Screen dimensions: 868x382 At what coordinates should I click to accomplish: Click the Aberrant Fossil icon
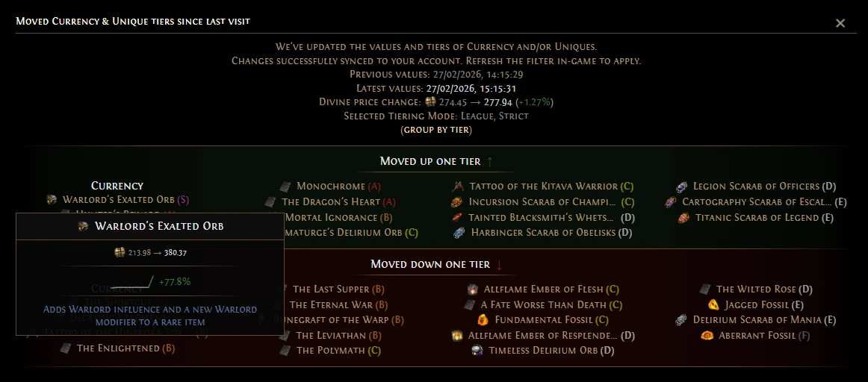(x=707, y=336)
